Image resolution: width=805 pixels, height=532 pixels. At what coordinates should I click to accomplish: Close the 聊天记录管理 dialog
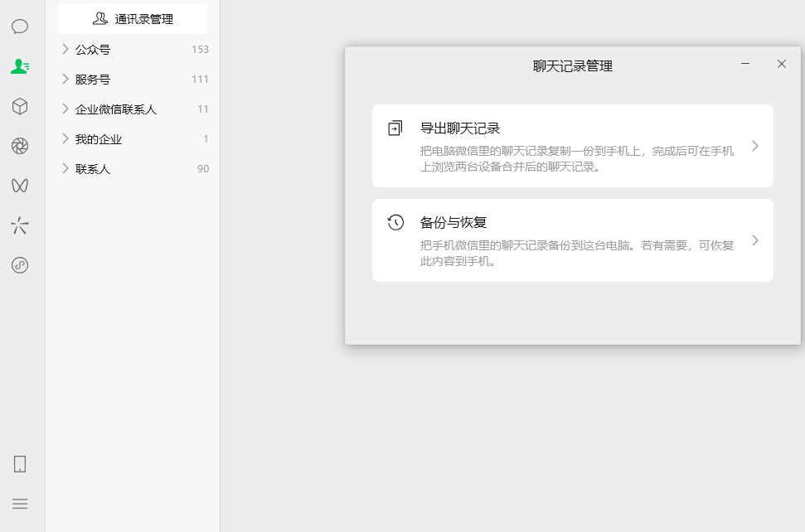pyautogui.click(x=781, y=64)
